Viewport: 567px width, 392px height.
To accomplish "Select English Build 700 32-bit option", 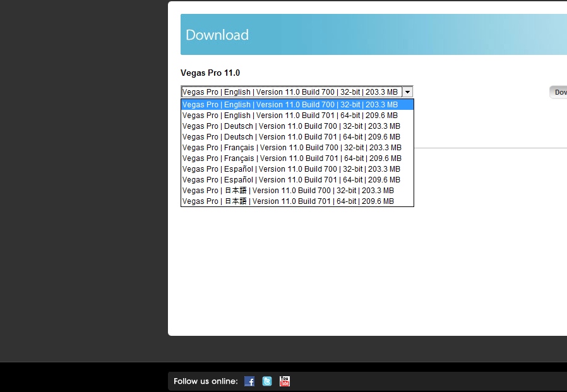I will click(x=297, y=105).
